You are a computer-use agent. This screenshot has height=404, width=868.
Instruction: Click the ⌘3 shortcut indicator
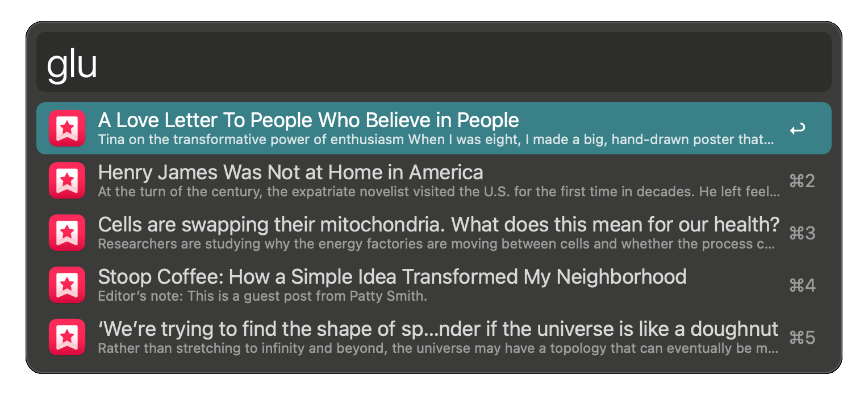802,233
